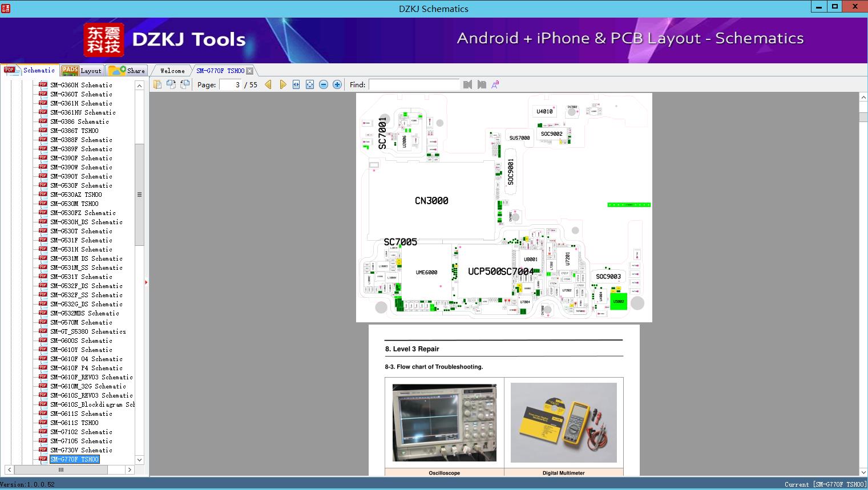Open SM-G570M Schematic entry
This screenshot has width=868, height=490.
click(x=81, y=322)
